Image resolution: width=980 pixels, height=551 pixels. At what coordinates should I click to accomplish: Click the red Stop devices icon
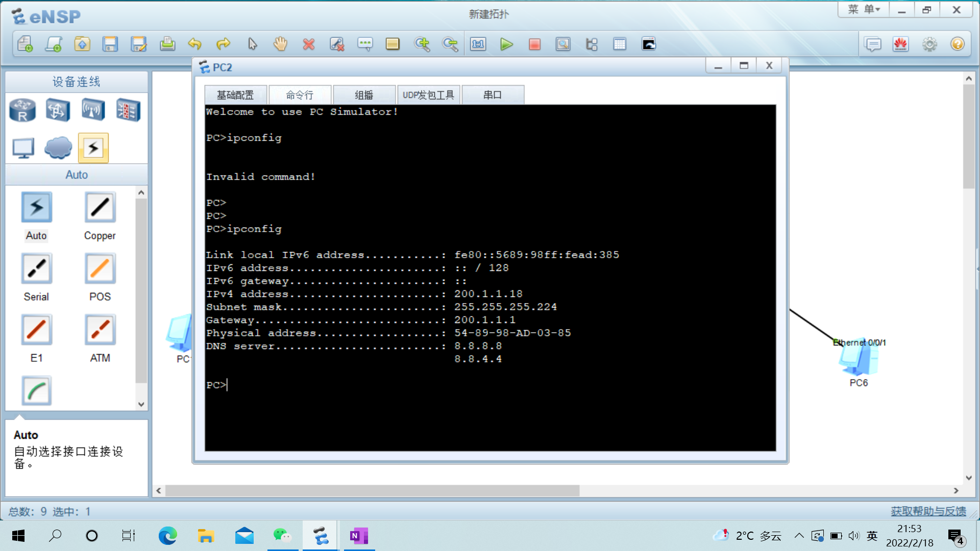(x=534, y=44)
